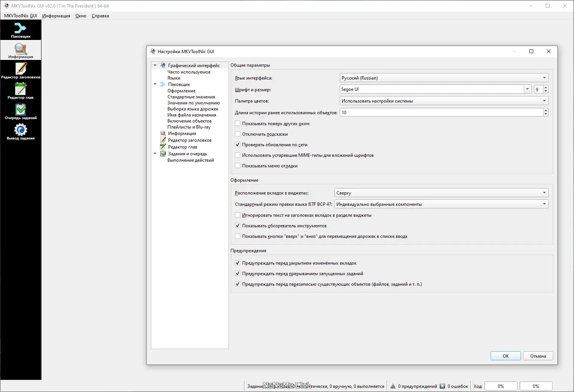Viewport: 574px width, 392px height.
Task: Click the MKVToolNix app icon in main title bar
Action: [x=6, y=6]
